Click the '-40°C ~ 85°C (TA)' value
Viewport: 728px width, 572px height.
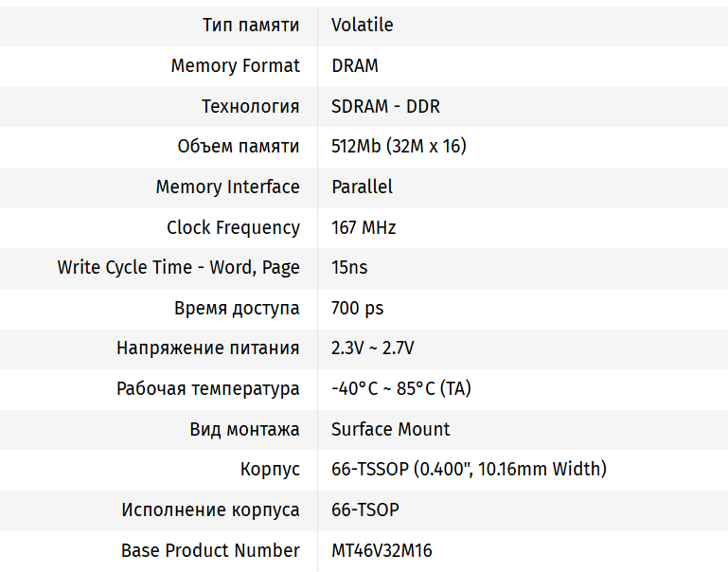pyautogui.click(x=401, y=389)
